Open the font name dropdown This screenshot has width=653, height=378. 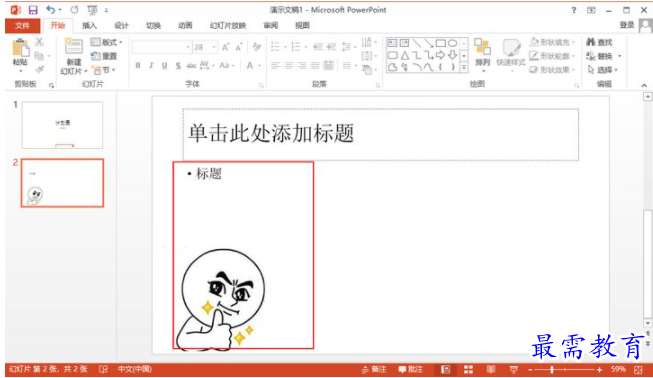click(188, 47)
